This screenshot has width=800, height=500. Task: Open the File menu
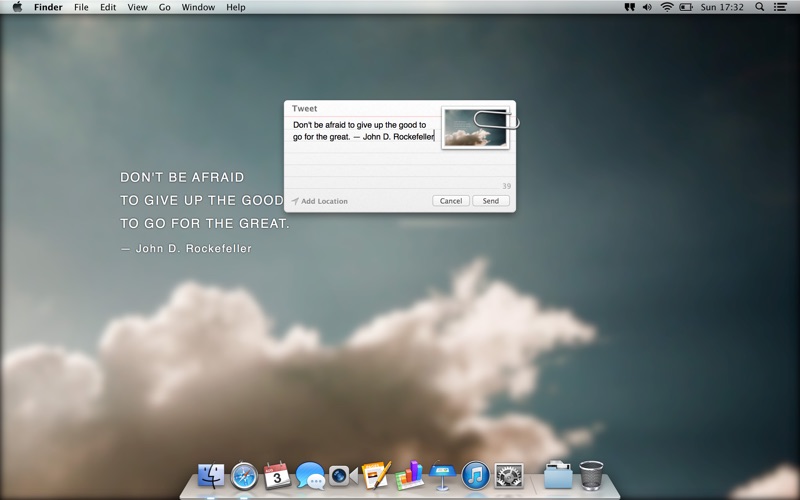pyautogui.click(x=81, y=7)
